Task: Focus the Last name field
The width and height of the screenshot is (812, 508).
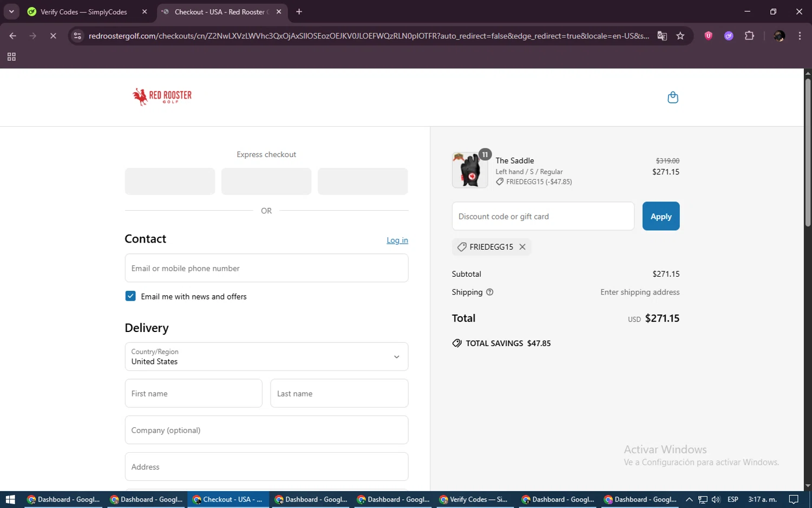Action: [339, 393]
